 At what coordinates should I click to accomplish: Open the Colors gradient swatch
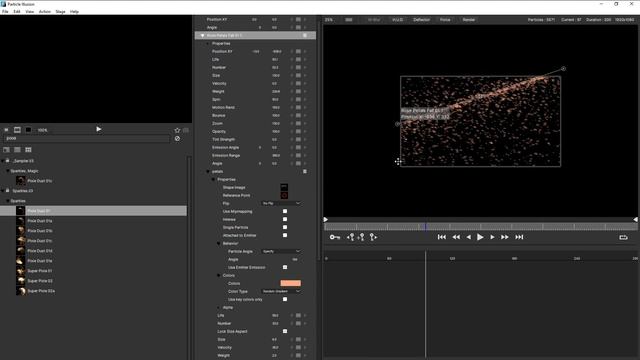pyautogui.click(x=291, y=283)
